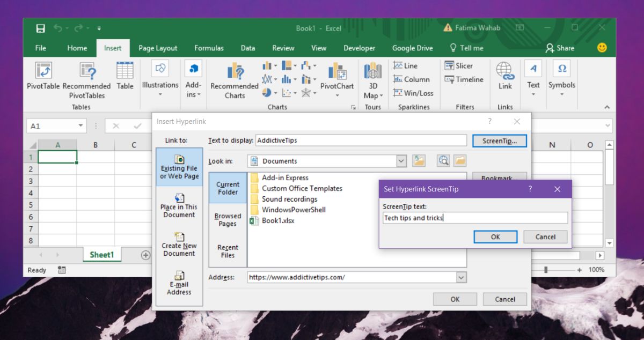644x340 pixels.
Task: Confirm ScreenTip with OK
Action: coord(495,237)
